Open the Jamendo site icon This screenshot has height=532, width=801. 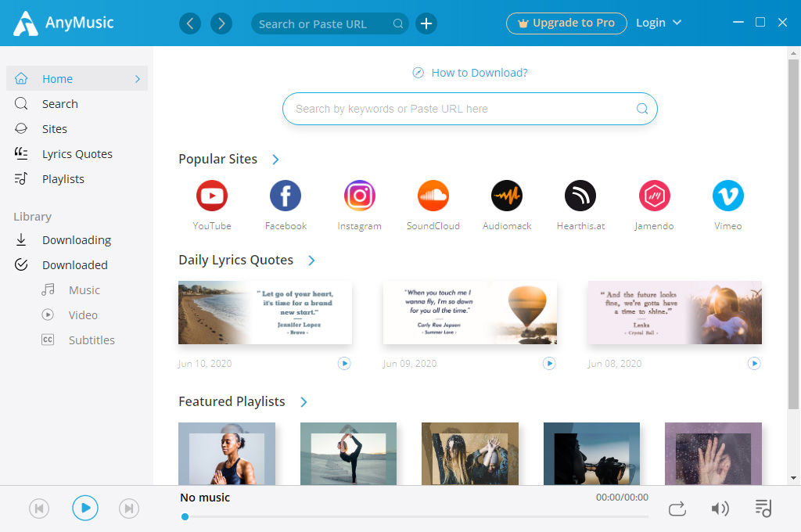pos(655,196)
